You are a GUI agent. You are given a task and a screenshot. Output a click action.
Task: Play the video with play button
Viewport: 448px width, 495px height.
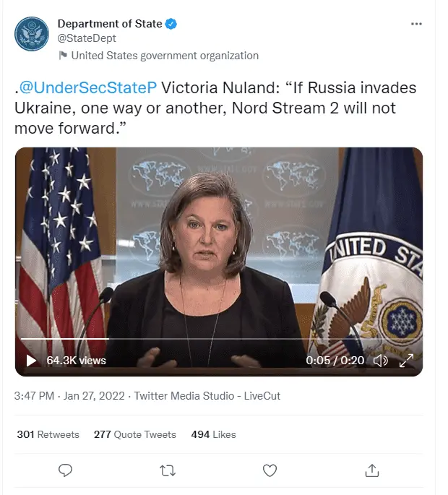(31, 360)
